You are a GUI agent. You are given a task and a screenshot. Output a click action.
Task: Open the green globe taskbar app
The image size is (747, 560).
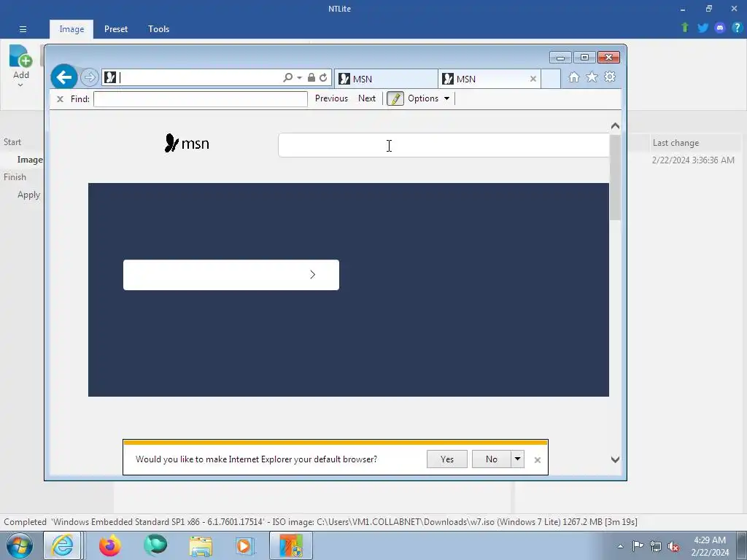(155, 545)
